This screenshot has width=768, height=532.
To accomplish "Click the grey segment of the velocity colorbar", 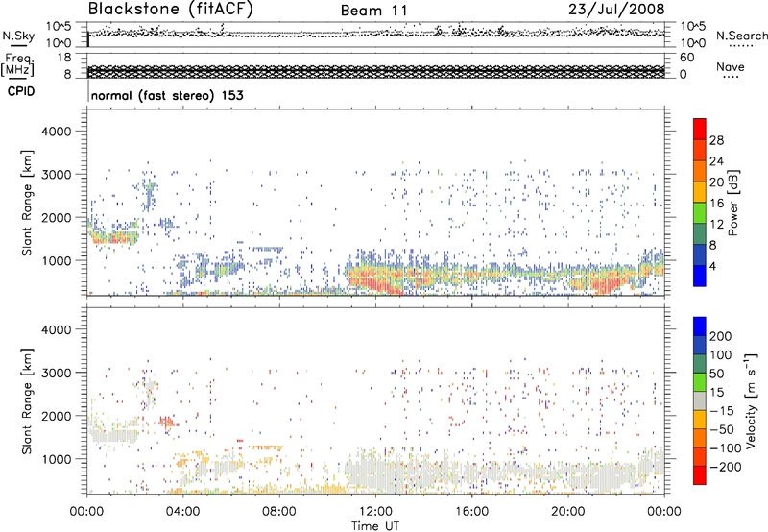I will [700, 400].
